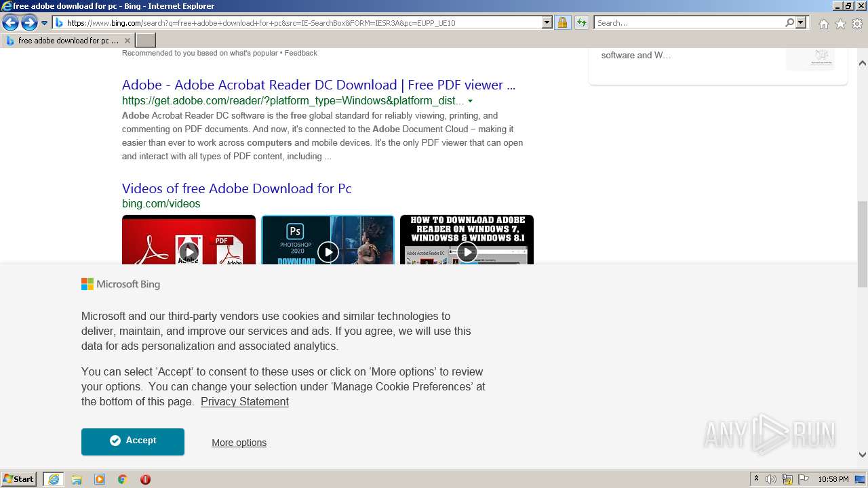This screenshot has width=868, height=488.
Task: Open Windows Explorer folder taskbar icon
Action: pos(77,479)
